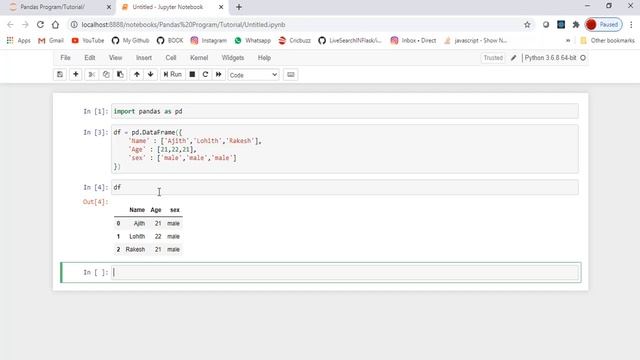Go back in browser history

tap(10, 24)
